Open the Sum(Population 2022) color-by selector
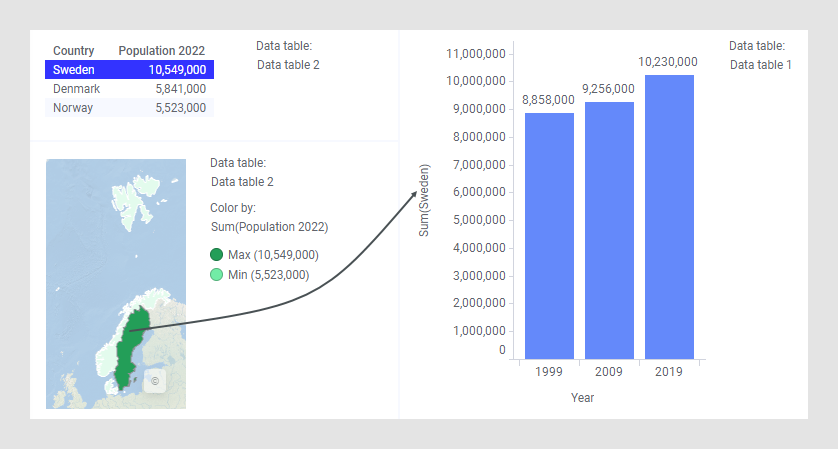The width and height of the screenshot is (838, 449). point(269,227)
